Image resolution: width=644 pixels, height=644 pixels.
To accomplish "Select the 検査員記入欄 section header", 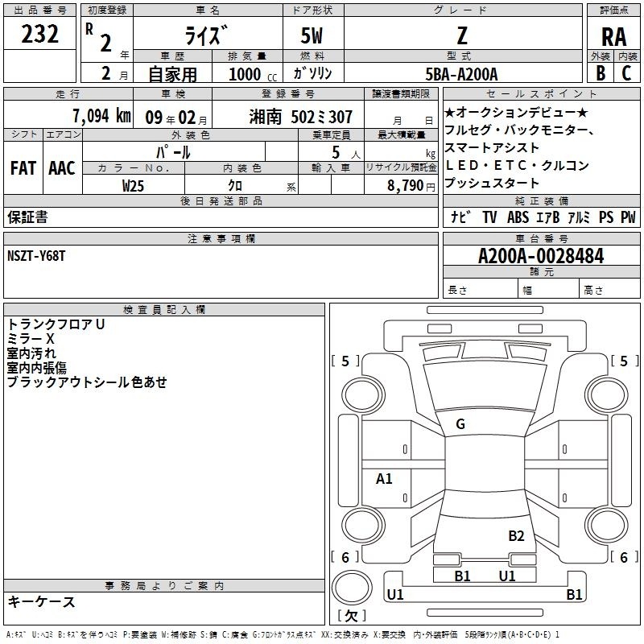I will click(164, 310).
